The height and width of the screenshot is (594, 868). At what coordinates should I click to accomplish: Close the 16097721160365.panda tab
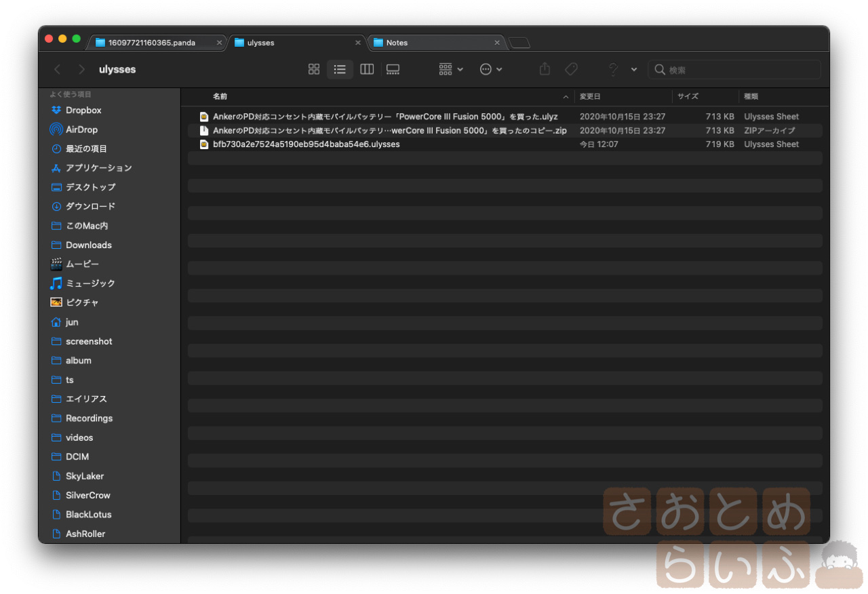pos(219,42)
